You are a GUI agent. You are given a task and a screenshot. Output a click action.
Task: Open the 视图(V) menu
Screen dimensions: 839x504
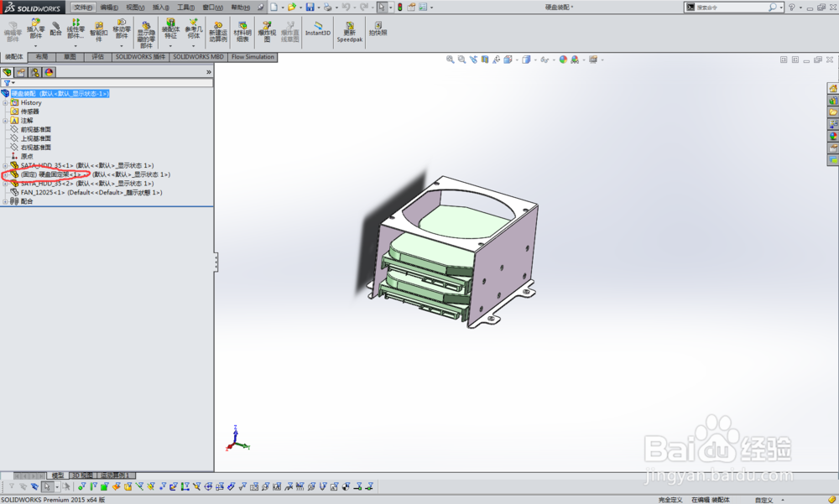pyautogui.click(x=135, y=7)
